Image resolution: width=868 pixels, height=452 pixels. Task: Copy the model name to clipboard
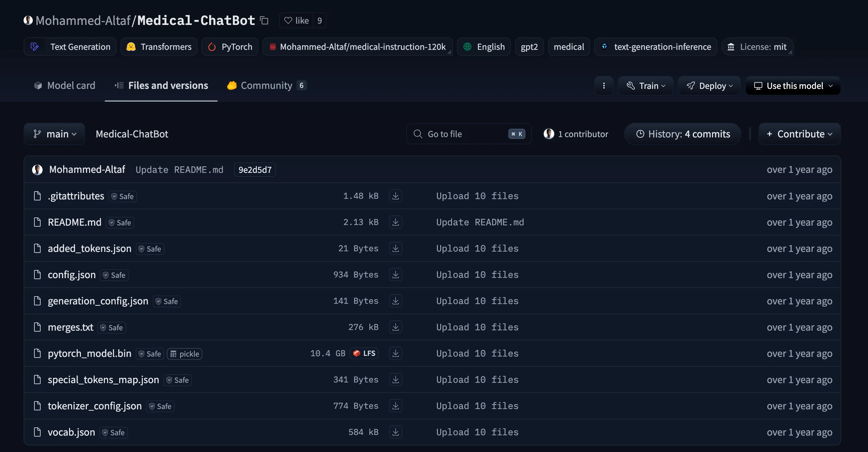[265, 21]
